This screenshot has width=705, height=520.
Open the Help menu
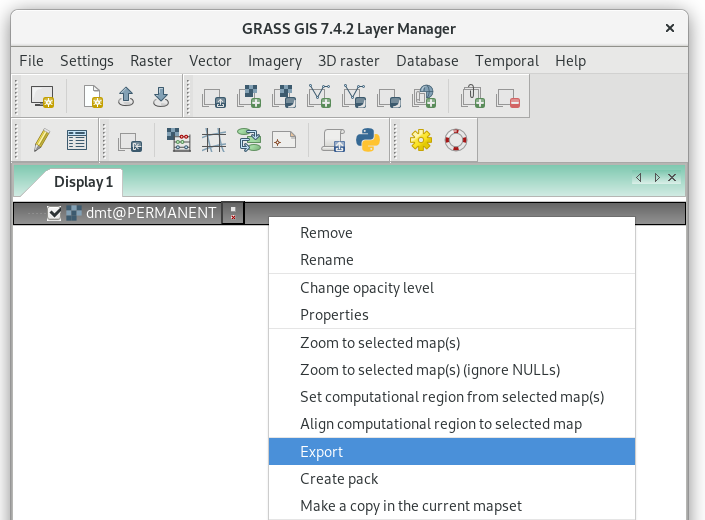[x=570, y=61]
